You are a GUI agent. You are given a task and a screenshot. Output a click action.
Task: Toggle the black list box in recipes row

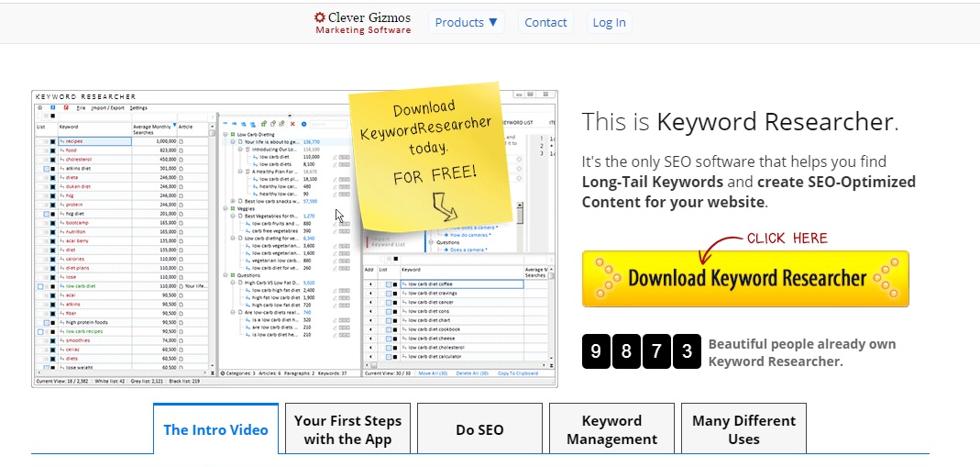pos(53,142)
